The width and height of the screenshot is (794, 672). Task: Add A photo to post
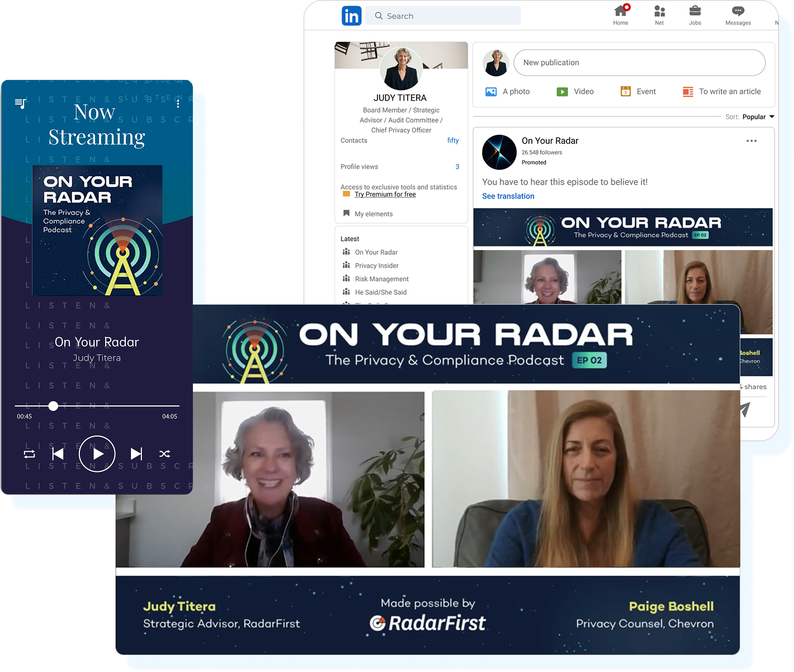tap(508, 92)
